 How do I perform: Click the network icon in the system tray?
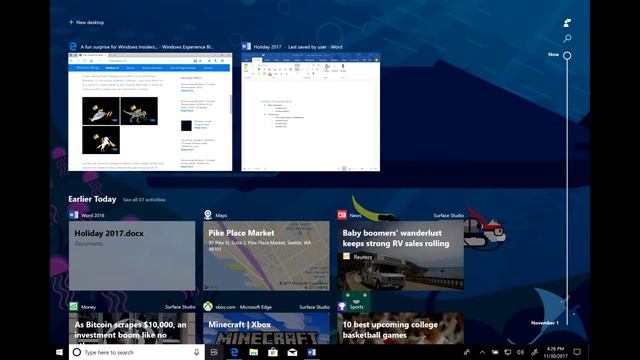click(508, 352)
